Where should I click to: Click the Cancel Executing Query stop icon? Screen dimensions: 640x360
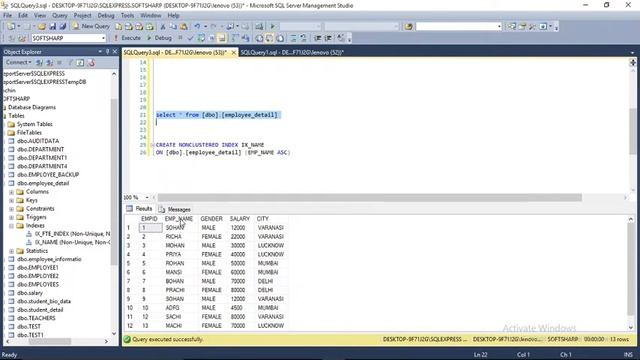(180, 38)
